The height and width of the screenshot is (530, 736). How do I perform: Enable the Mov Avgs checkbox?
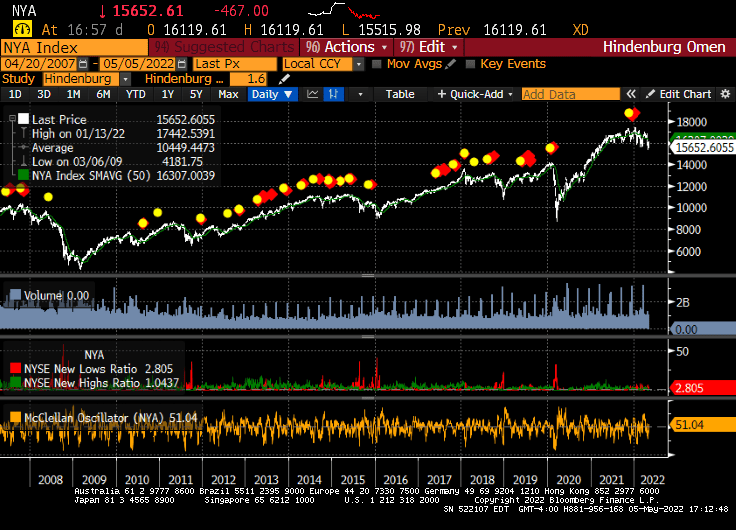[x=376, y=64]
